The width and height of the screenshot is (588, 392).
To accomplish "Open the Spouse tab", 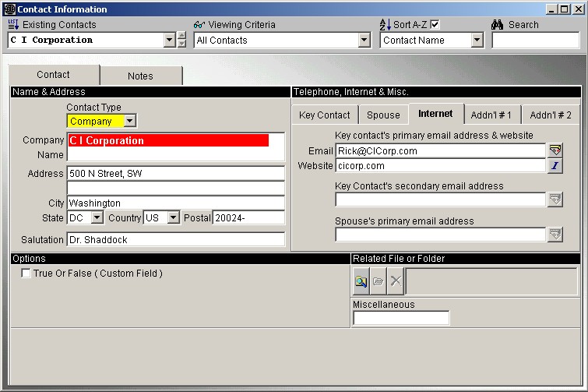I will 383,115.
